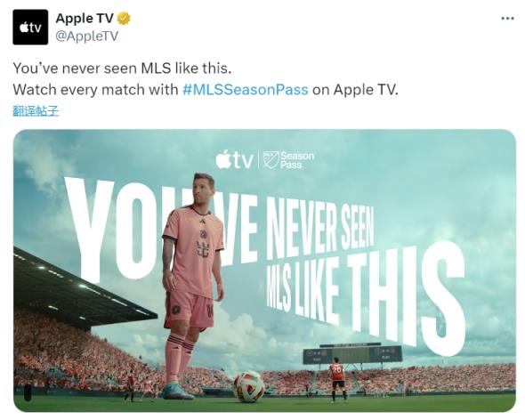Click the "Watch every match with" text
525x420 pixels.
pyautogui.click(x=95, y=89)
